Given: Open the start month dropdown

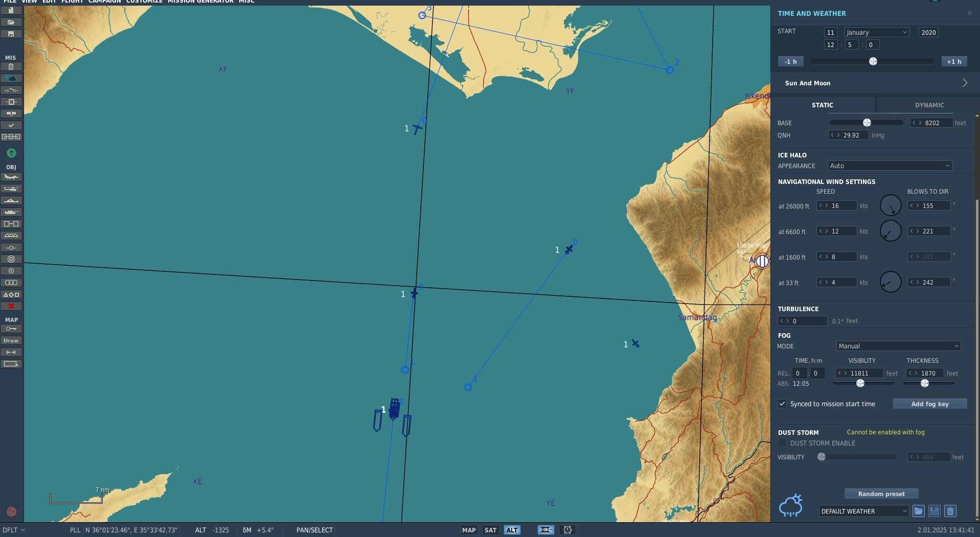Looking at the screenshot, I should [x=876, y=32].
